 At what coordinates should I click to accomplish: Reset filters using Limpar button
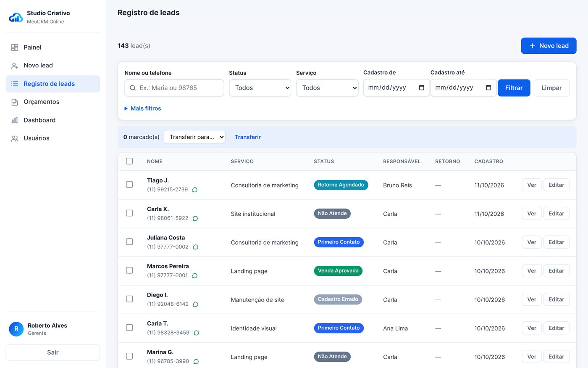tap(551, 88)
